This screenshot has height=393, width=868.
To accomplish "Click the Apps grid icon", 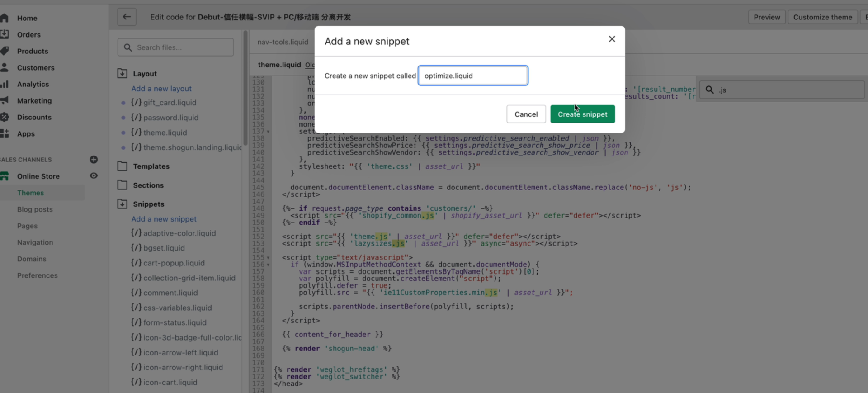I will (x=5, y=133).
